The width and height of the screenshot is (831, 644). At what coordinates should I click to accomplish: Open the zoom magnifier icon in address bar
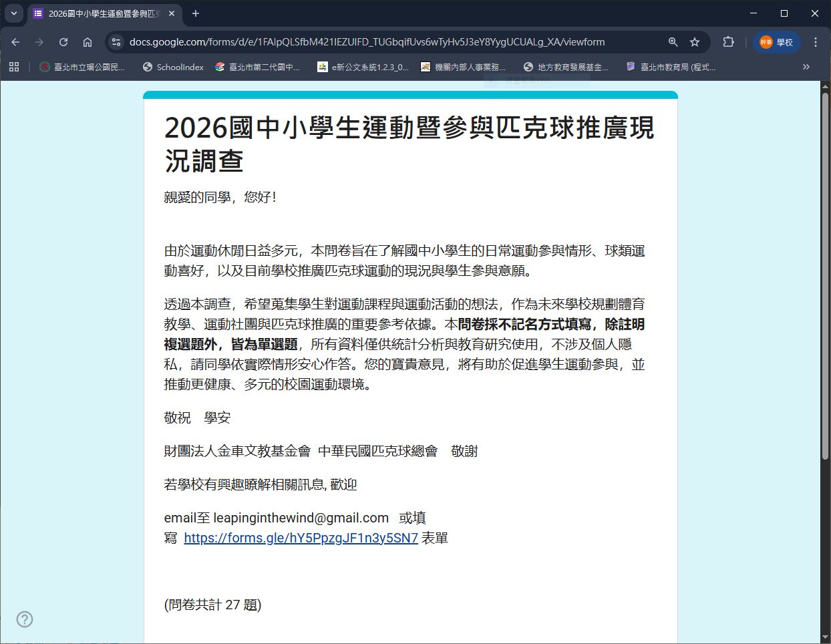673,42
